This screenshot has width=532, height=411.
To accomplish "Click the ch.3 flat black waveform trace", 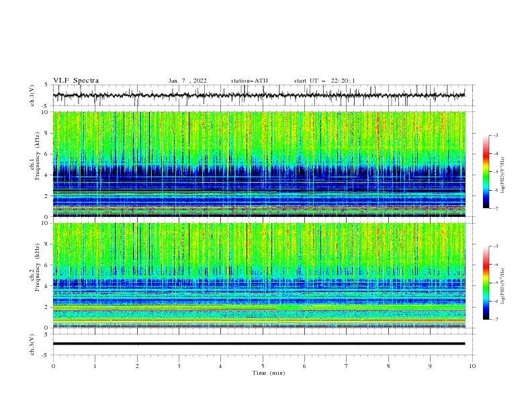I will click(x=259, y=344).
